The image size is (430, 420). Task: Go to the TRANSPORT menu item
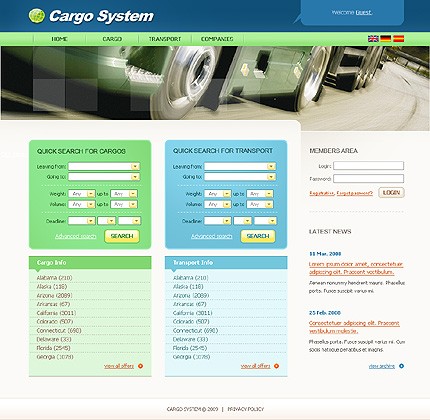tap(165, 39)
